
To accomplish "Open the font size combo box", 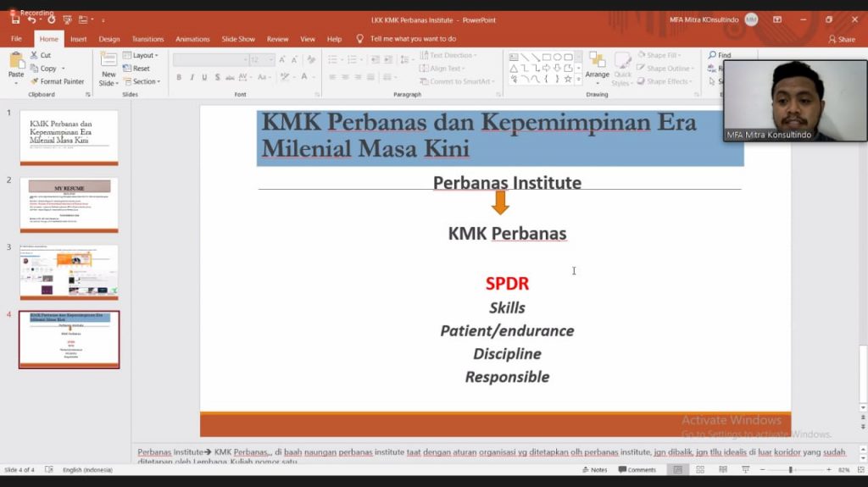I will pos(262,60).
